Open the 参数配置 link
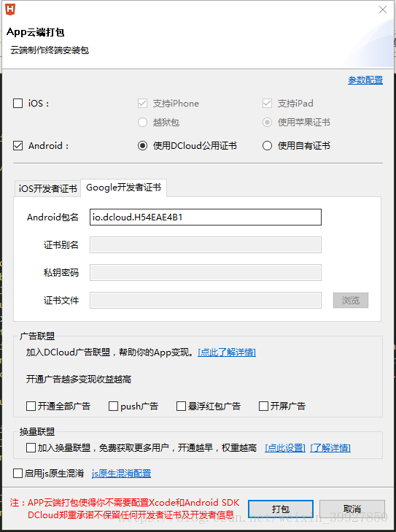396x532 pixels. (365, 80)
